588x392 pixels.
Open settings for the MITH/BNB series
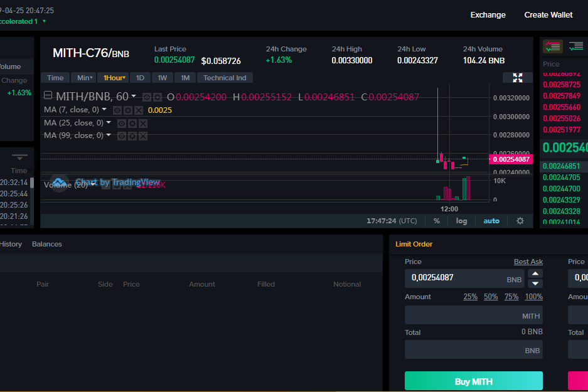coord(156,97)
